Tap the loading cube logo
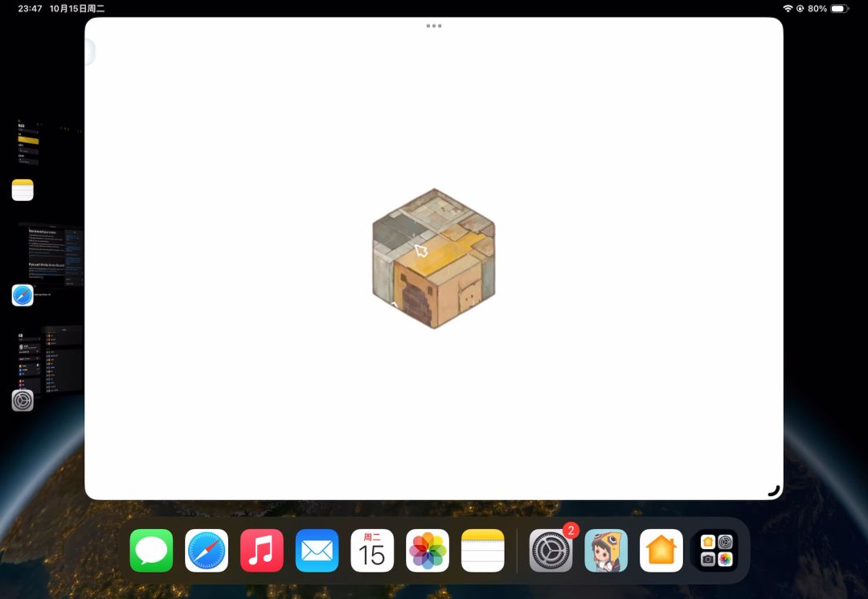Viewport: 868px width, 599px height. point(434,259)
